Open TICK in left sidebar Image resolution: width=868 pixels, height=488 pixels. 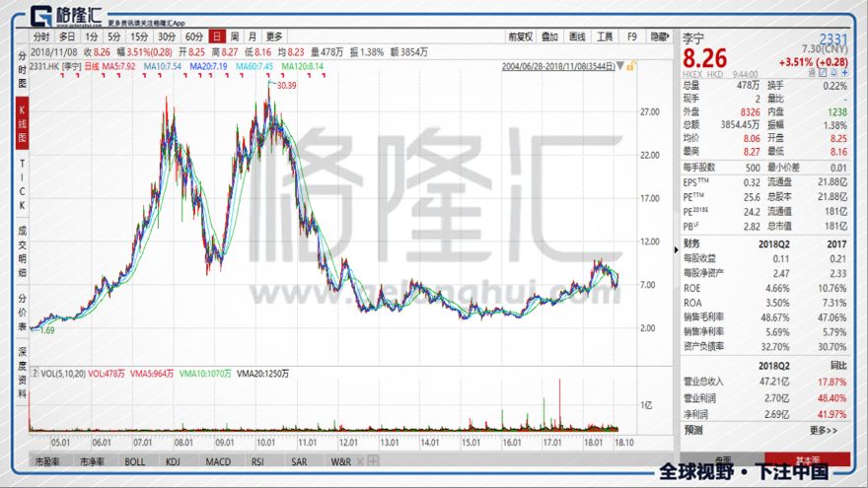22,184
